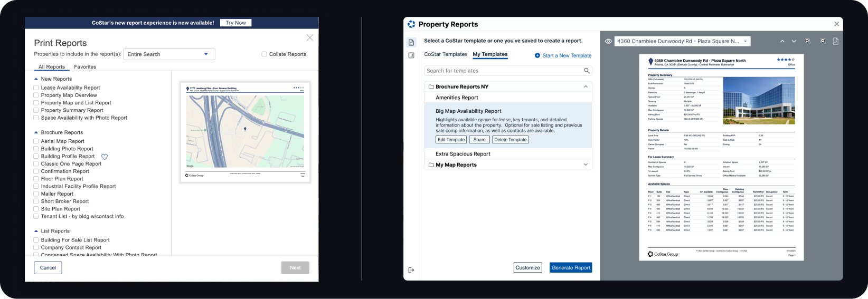Click the Generate Report button
Image resolution: width=868 pixels, height=299 pixels.
point(571,268)
